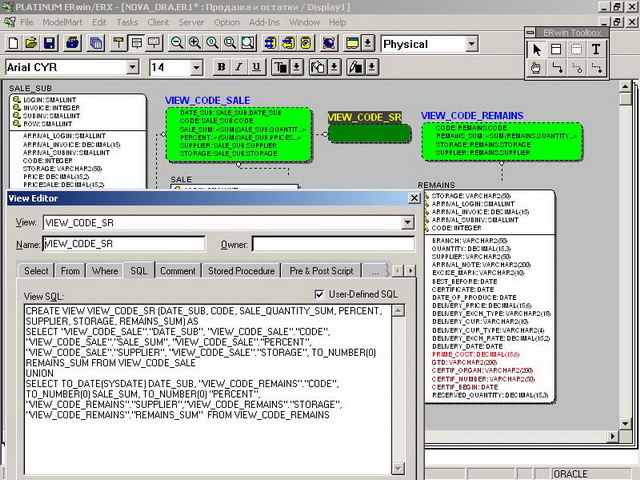Click the text color button
Image resolution: width=640 pixels, height=480 pixels.
click(281, 67)
